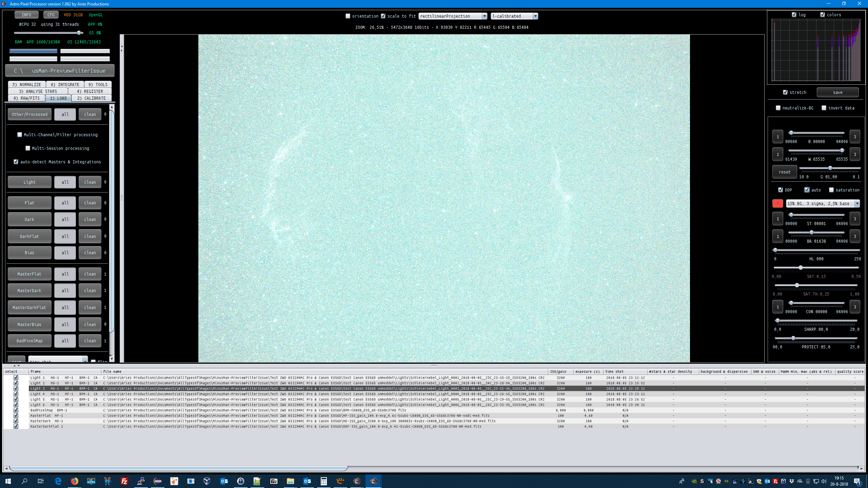This screenshot has height=488, width=868.
Task: Launch Firefox from the taskbar
Action: (x=75, y=481)
